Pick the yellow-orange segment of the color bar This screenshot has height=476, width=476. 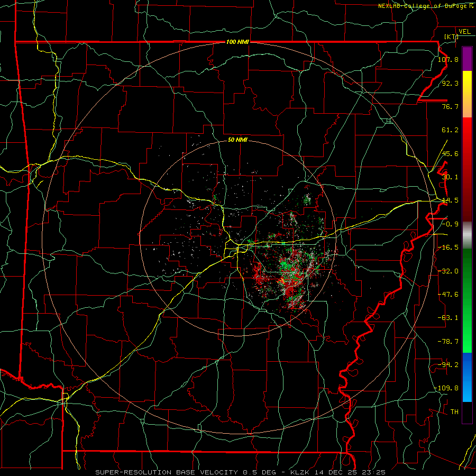point(467,94)
